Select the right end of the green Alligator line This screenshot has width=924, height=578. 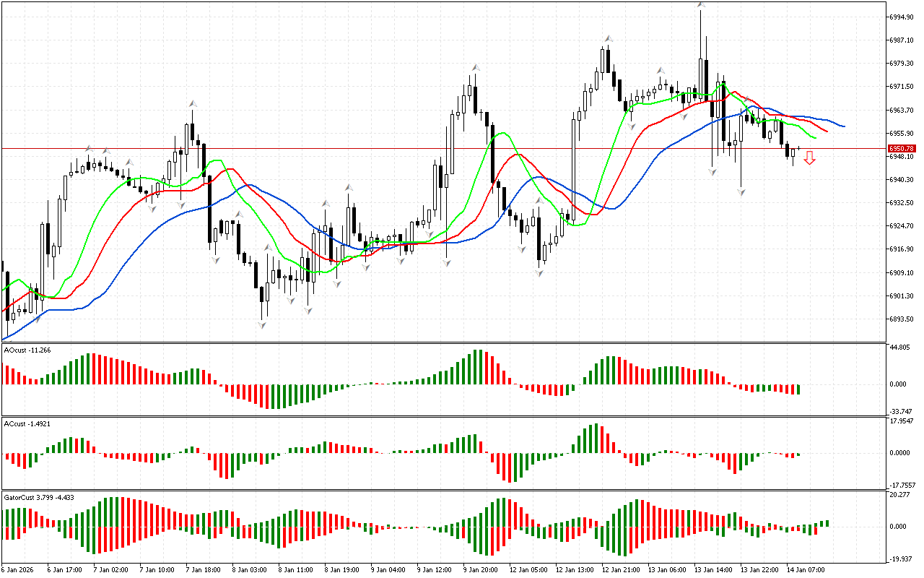[816, 137]
